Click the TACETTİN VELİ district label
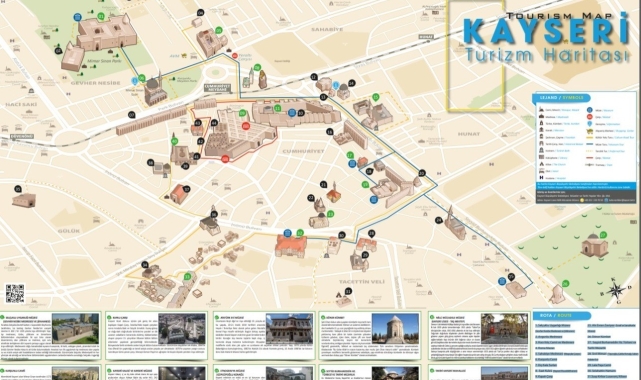Screen dimensions: 641x380 coord(362,282)
